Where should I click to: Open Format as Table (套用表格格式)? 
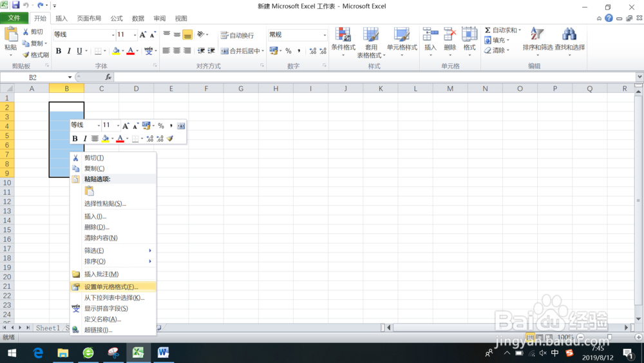tap(371, 43)
